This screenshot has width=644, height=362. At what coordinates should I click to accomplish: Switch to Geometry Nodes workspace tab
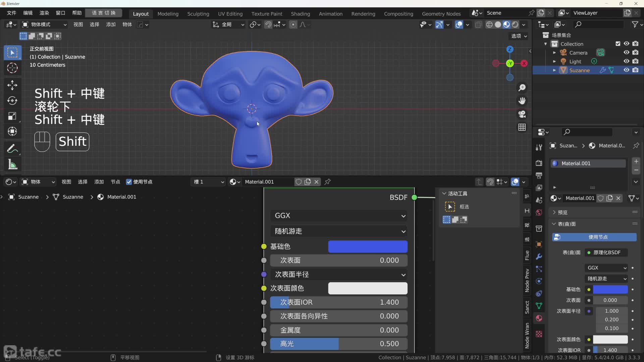441,14
